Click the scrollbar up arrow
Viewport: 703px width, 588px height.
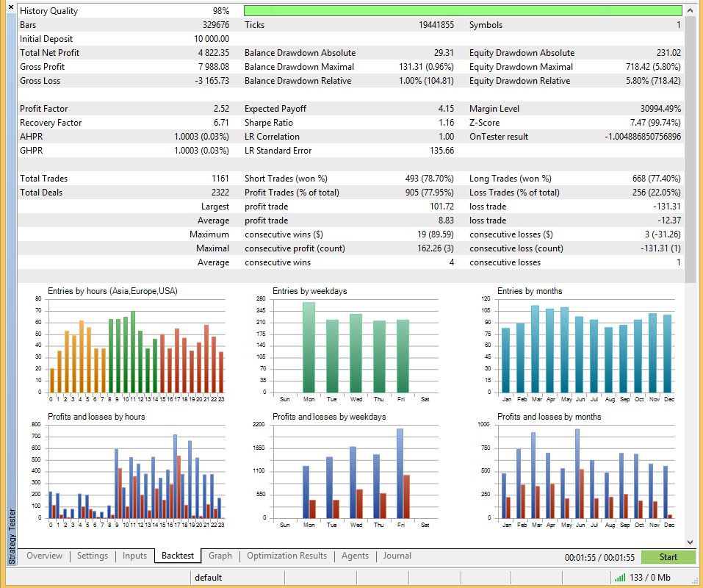(x=690, y=11)
